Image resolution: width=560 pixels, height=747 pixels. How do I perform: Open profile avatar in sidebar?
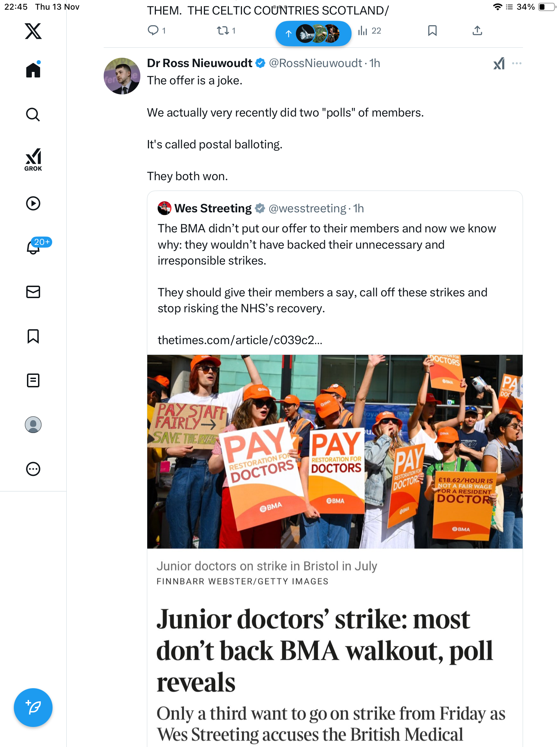tap(33, 425)
